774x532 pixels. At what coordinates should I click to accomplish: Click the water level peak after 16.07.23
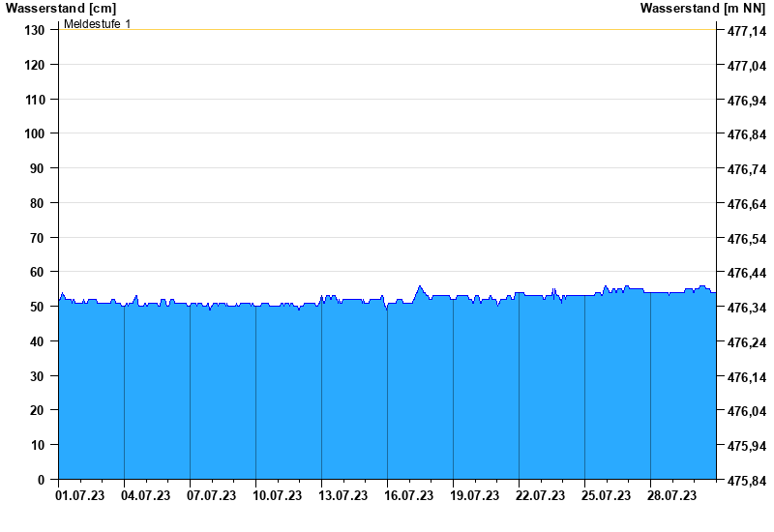(x=420, y=286)
